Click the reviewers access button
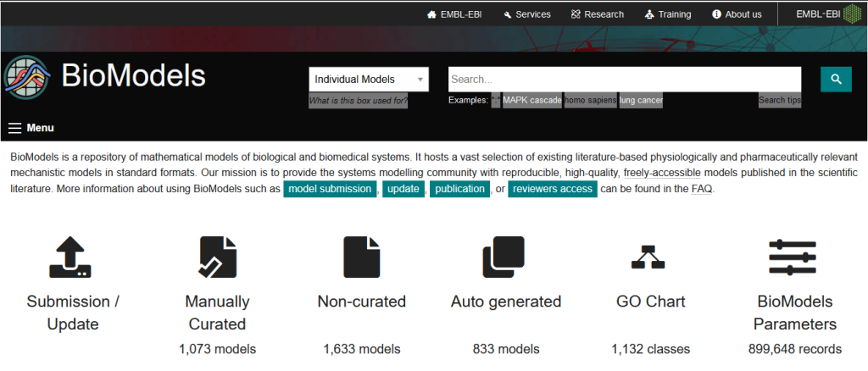Image resolution: width=868 pixels, height=371 pixels. point(553,189)
